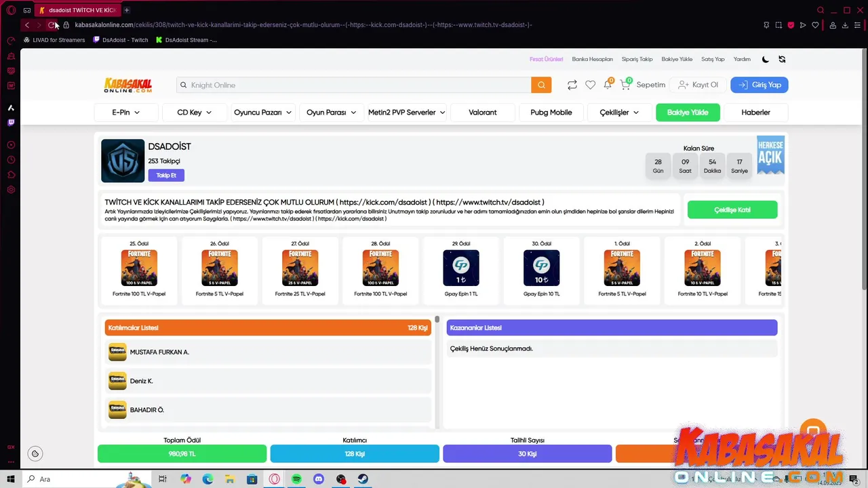This screenshot has height=488, width=868.
Task: Expand Metin2 PVP Serverler dropdown
Action: click(407, 113)
